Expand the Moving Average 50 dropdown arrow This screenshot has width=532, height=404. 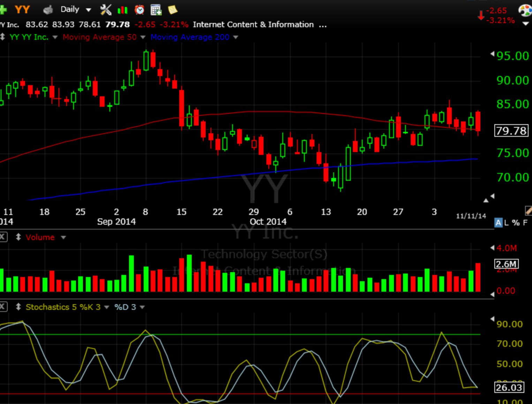[143, 37]
